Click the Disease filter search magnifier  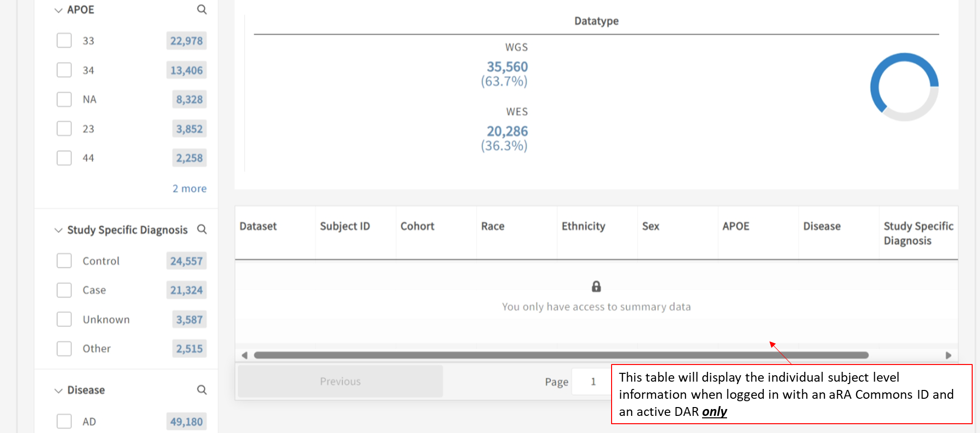[x=202, y=389]
